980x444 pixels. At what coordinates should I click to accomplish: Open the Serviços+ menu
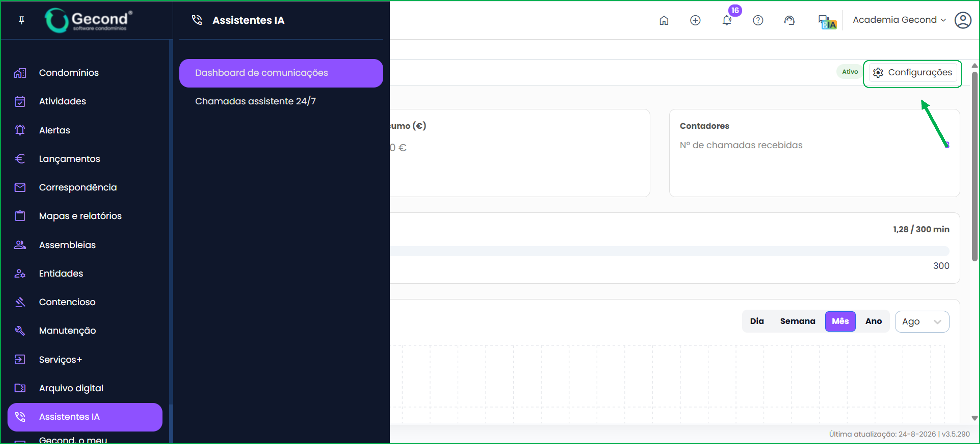click(85, 359)
